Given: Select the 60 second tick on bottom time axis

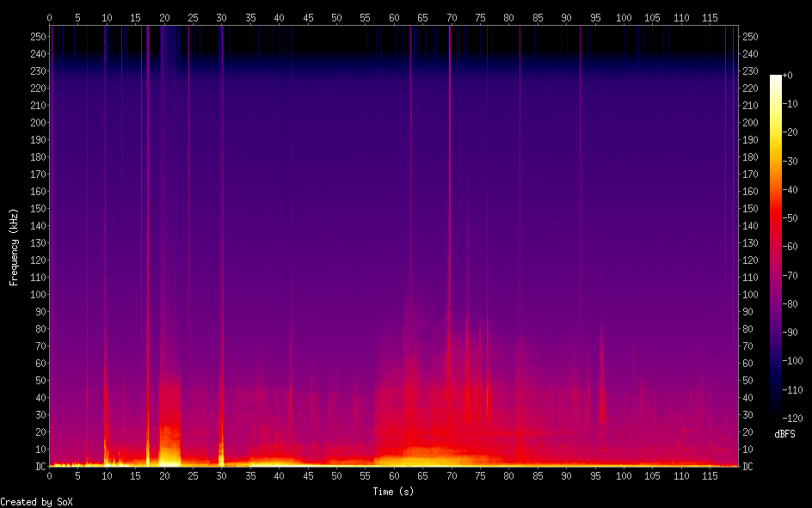Looking at the screenshot, I should [394, 475].
